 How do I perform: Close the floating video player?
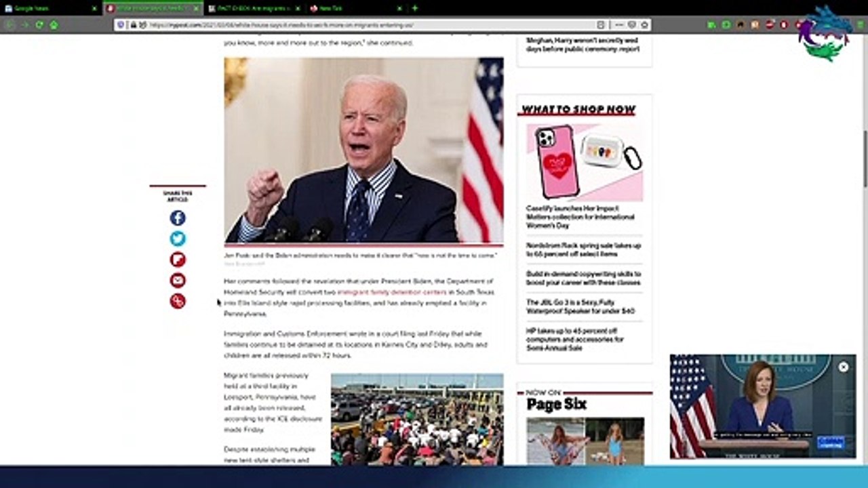point(843,367)
